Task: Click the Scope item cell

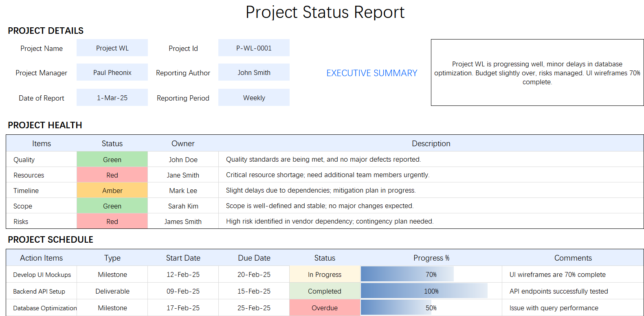Action: pyautogui.click(x=41, y=206)
